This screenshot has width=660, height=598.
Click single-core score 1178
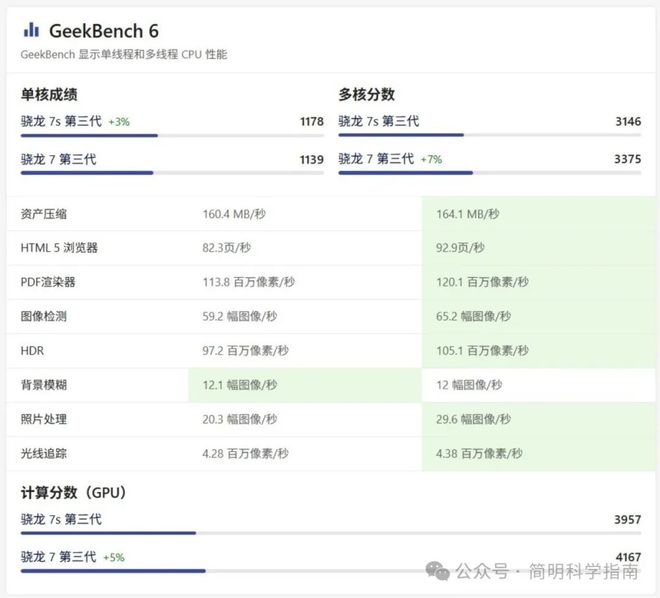coord(312,122)
